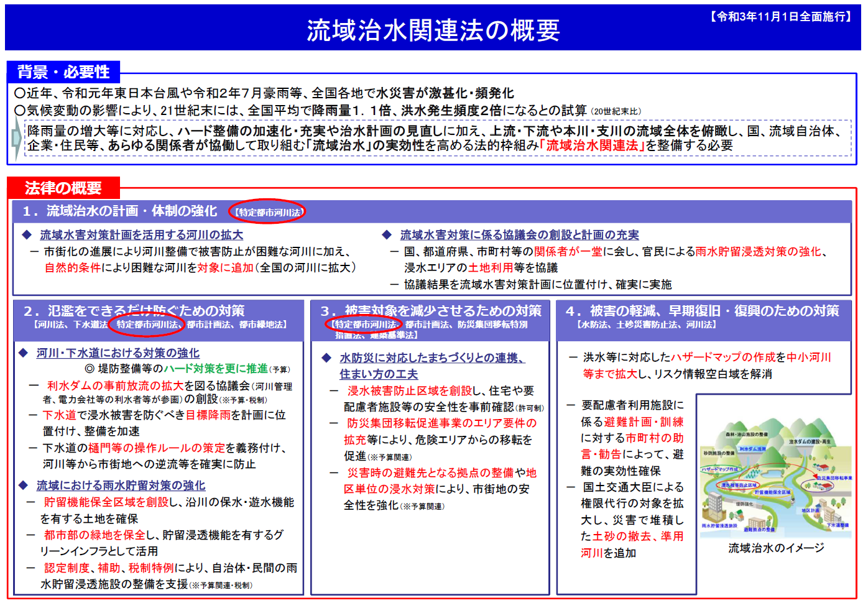Click green text ハード対策を更に推進
Viewport: 868px width, 608px height.
pyautogui.click(x=216, y=369)
